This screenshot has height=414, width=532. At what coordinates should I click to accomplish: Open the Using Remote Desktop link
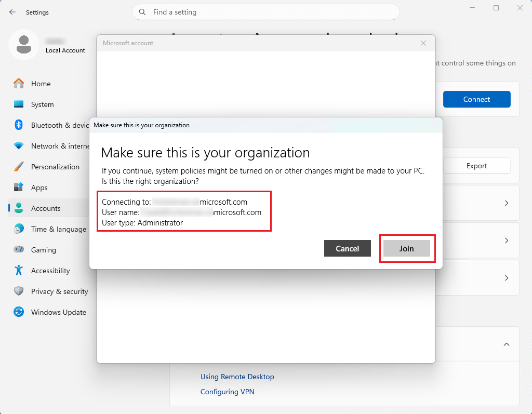point(237,376)
